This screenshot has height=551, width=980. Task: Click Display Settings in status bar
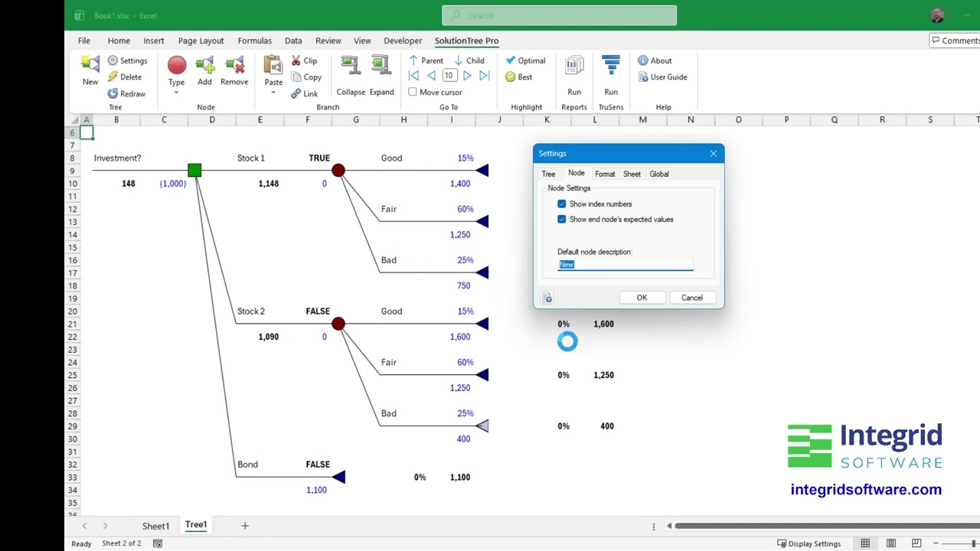pos(808,543)
